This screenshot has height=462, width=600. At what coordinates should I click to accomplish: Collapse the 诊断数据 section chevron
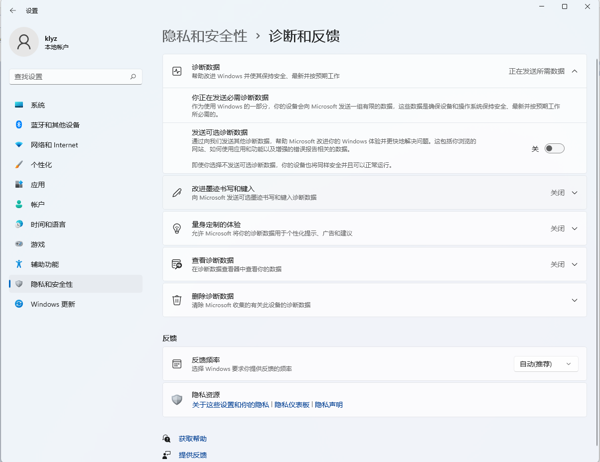pyautogui.click(x=574, y=71)
